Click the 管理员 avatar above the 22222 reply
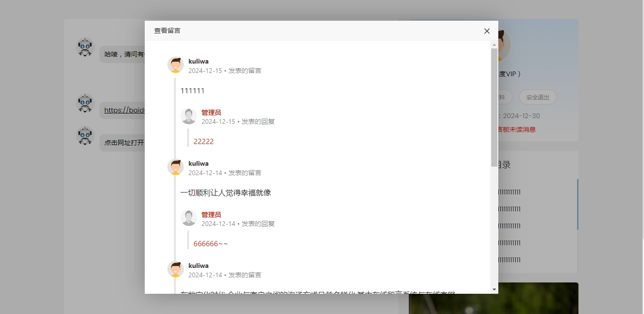Image resolution: width=644 pixels, height=314 pixels. pos(189,116)
